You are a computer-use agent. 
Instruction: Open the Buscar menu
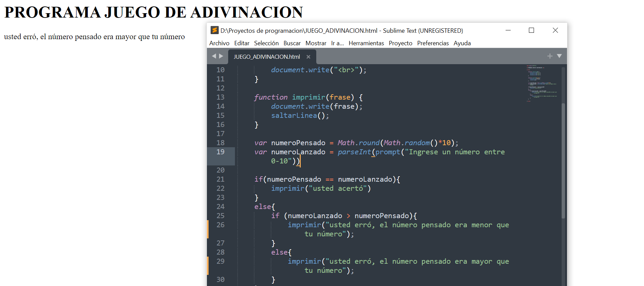tap(292, 43)
